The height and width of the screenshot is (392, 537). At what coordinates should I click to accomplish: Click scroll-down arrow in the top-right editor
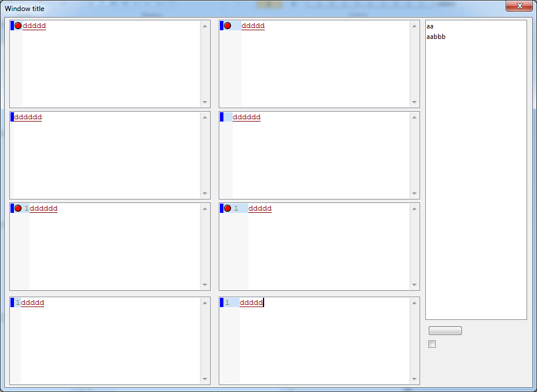pyautogui.click(x=414, y=102)
